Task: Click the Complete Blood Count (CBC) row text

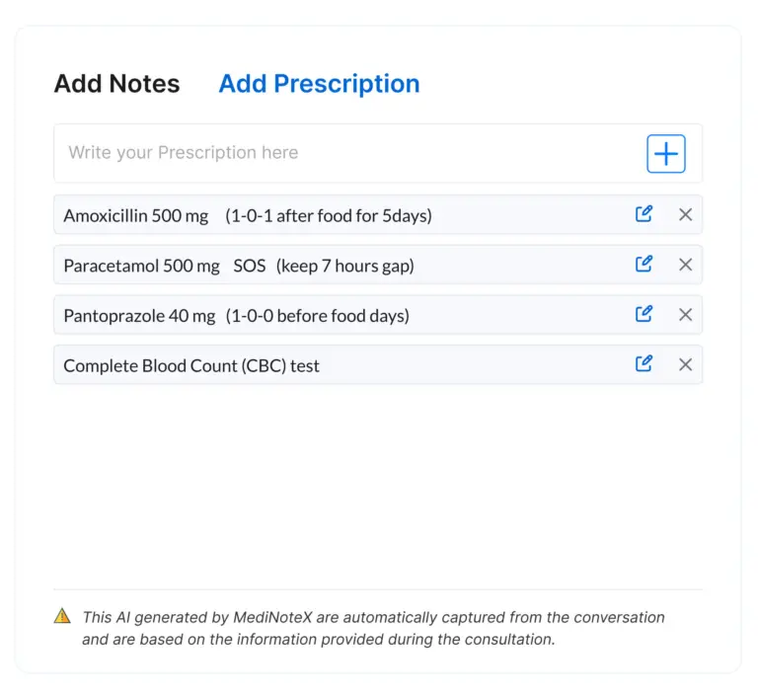Action: point(191,365)
